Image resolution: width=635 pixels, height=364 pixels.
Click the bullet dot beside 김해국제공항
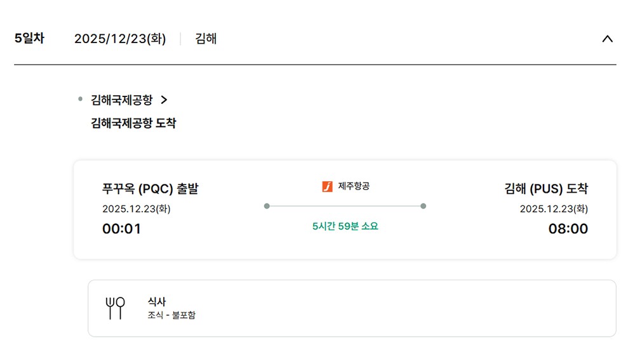[80, 99]
